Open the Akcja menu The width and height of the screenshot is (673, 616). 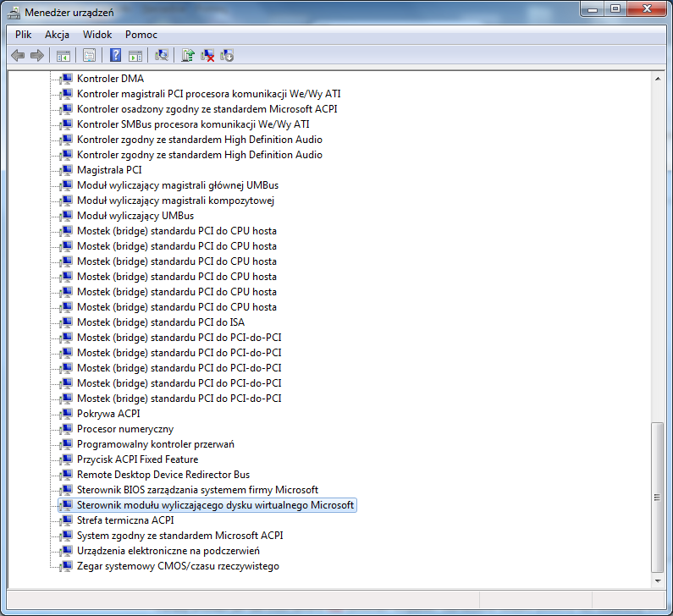click(57, 35)
